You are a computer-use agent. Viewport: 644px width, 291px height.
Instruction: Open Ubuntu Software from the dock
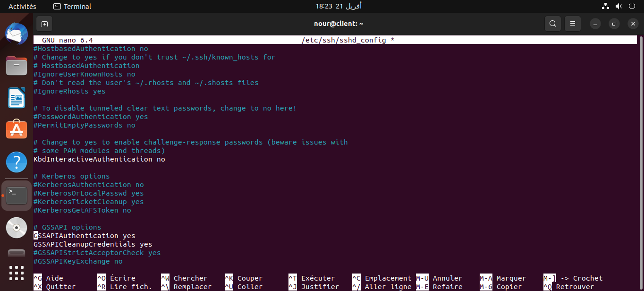point(16,130)
